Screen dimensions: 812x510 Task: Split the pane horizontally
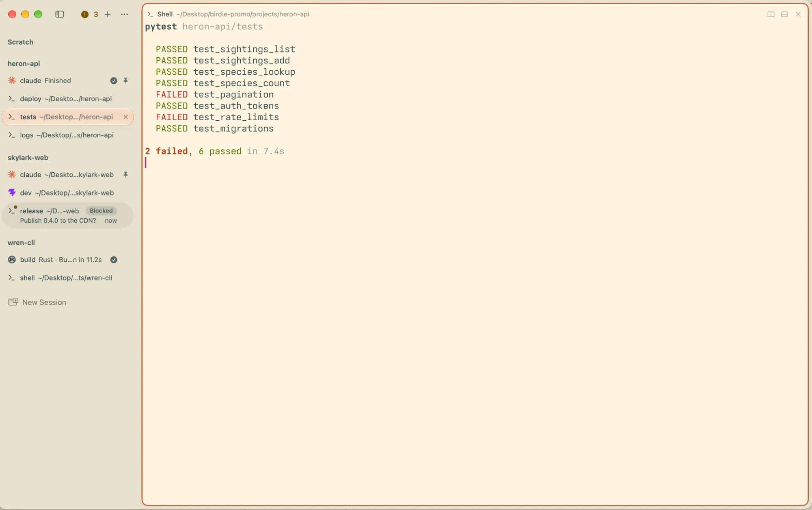coord(784,14)
